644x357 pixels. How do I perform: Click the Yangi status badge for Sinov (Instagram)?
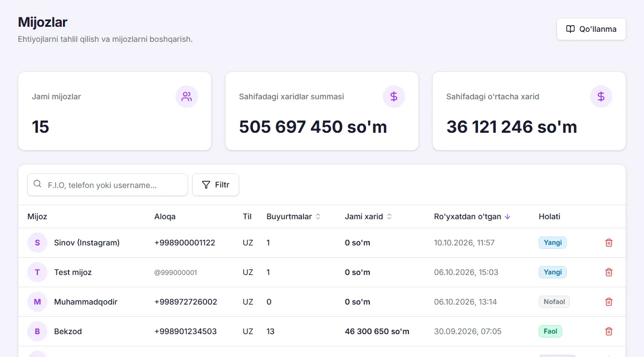pyautogui.click(x=553, y=243)
